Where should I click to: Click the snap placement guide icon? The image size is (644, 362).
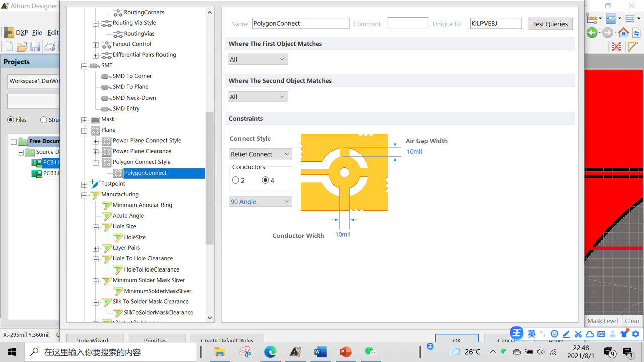[x=611, y=18]
